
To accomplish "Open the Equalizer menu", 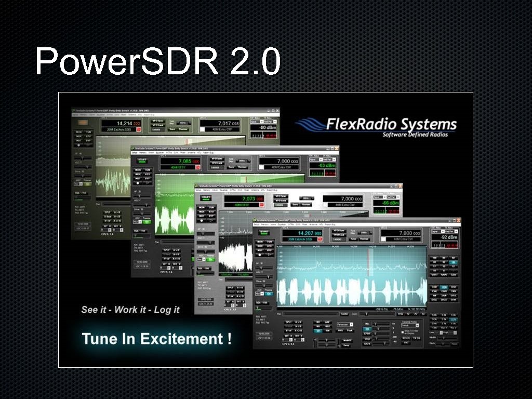I will point(282,224).
